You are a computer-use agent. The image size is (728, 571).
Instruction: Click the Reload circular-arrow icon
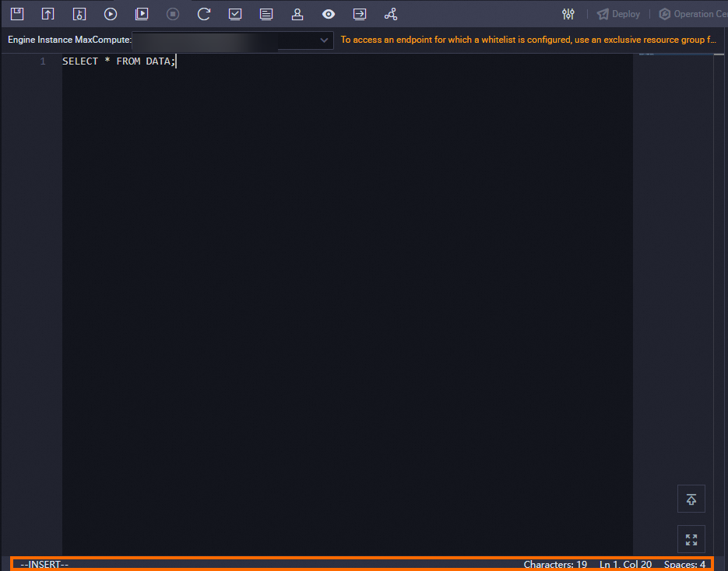point(204,14)
